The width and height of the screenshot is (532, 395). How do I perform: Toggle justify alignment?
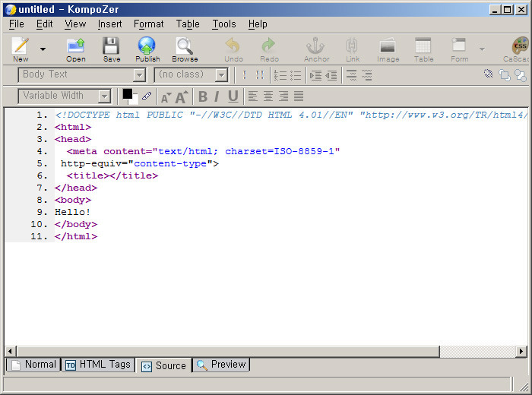tap(299, 96)
